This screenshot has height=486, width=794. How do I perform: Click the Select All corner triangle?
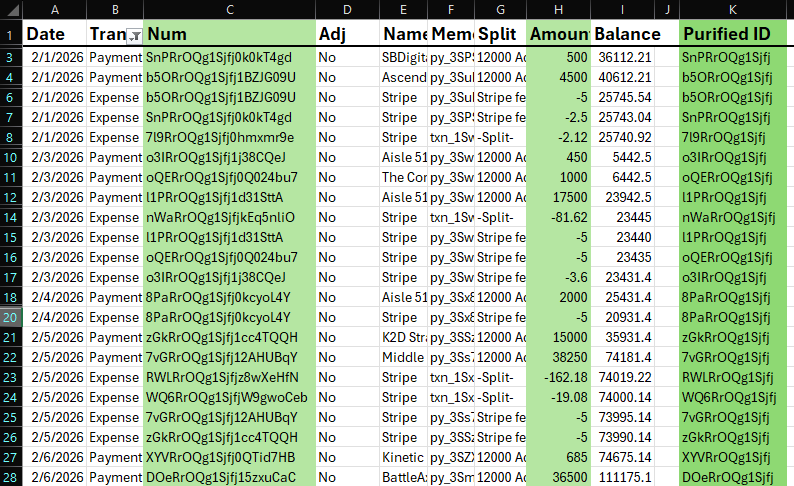10,9
